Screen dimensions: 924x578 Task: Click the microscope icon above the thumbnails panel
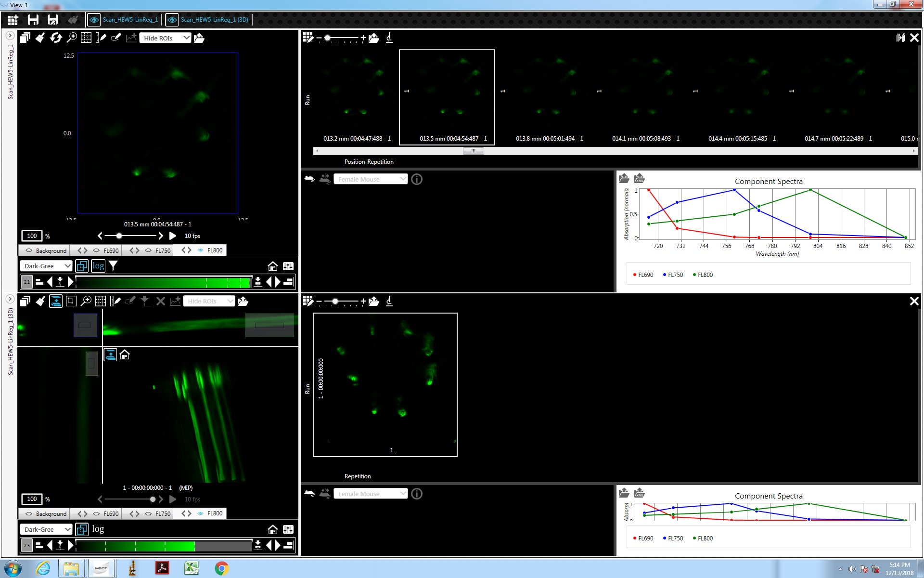click(x=389, y=37)
